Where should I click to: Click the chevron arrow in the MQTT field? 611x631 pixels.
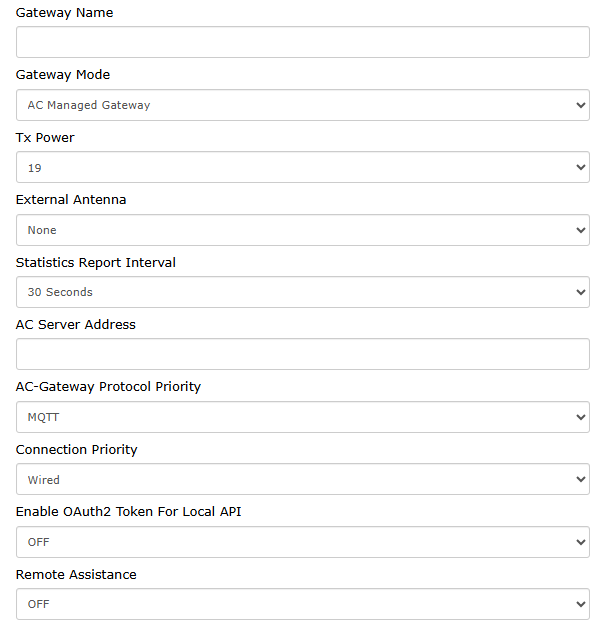pos(580,417)
